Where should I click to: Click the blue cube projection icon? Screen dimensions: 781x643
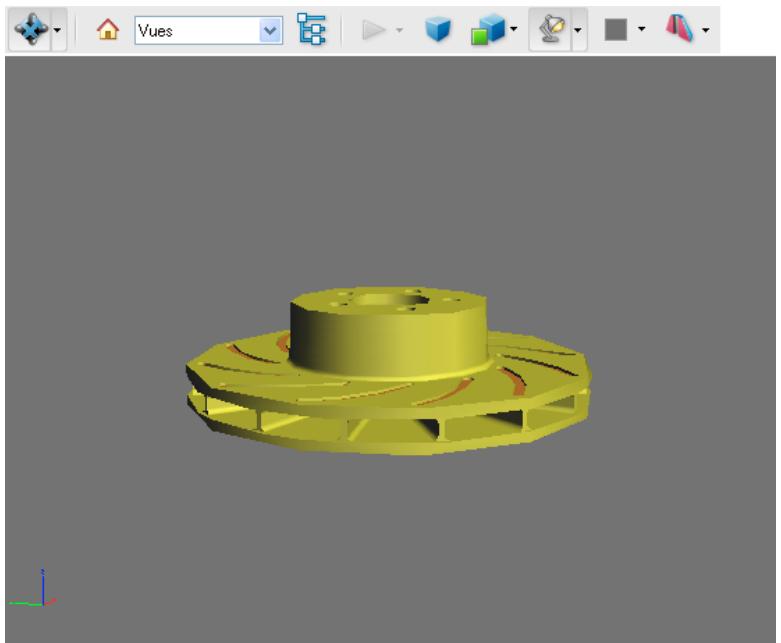pyautogui.click(x=438, y=29)
